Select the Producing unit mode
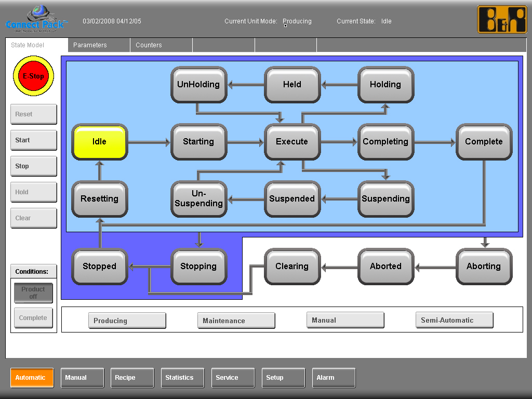The image size is (532, 399). click(x=127, y=321)
